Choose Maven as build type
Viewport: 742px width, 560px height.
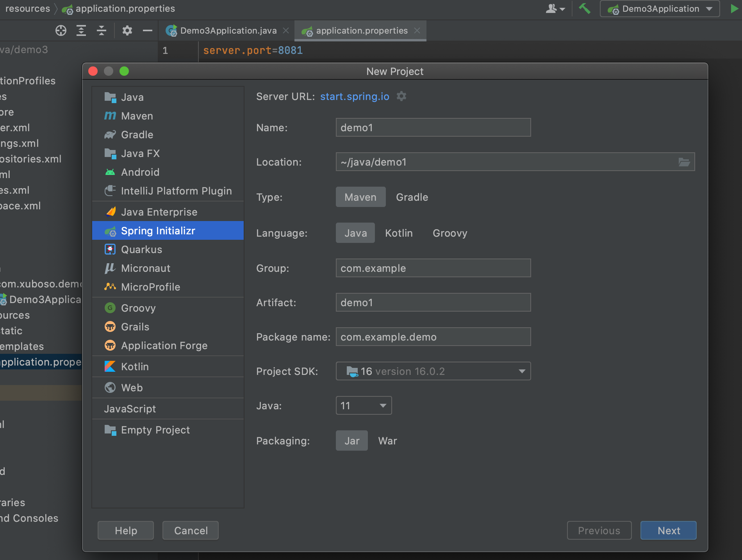click(360, 197)
